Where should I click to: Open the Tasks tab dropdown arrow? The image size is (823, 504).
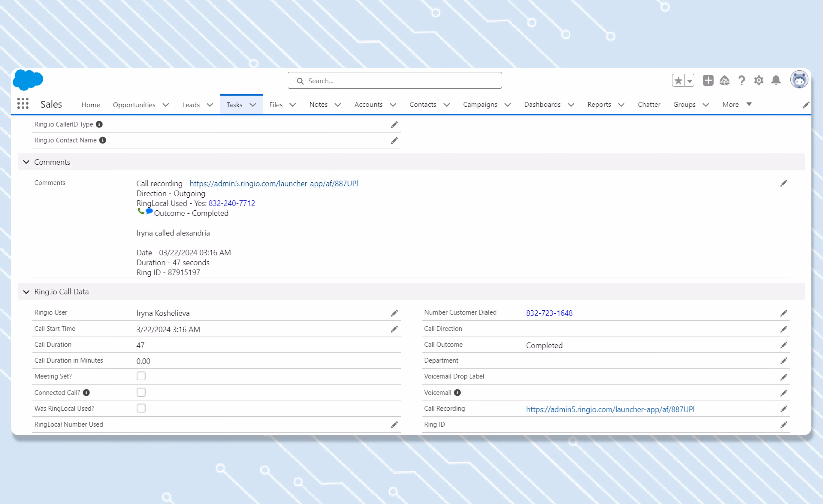[x=253, y=105]
